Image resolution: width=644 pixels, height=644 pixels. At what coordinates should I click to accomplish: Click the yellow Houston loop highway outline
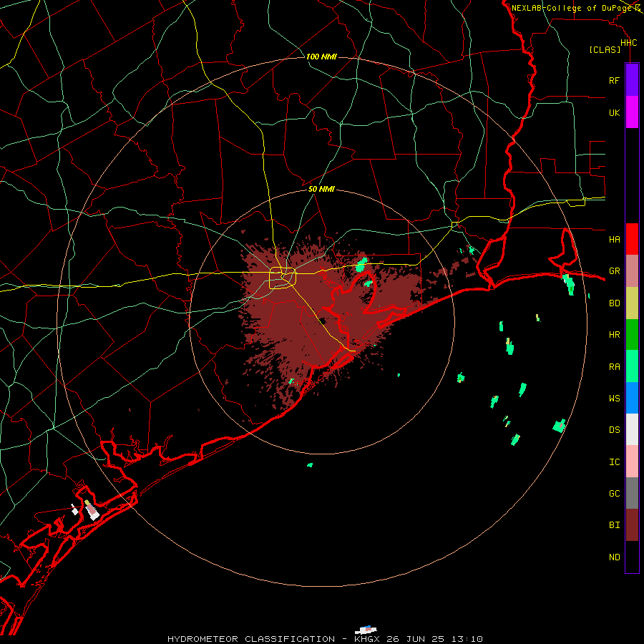[x=283, y=278]
